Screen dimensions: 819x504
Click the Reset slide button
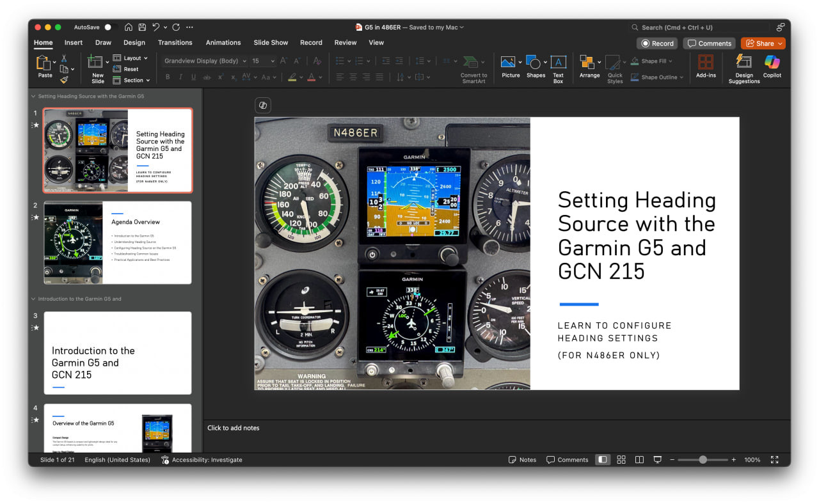tap(126, 69)
